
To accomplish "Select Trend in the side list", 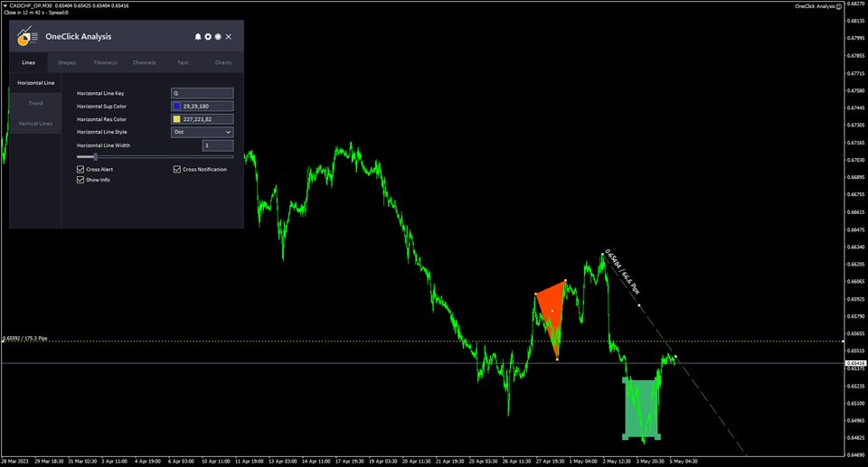I will [35, 104].
